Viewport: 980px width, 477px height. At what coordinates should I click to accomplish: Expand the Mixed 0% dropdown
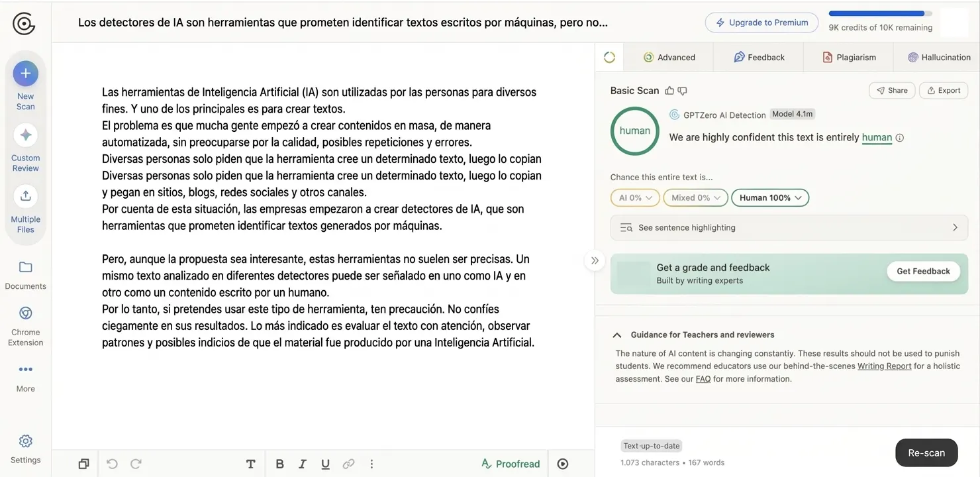695,197
